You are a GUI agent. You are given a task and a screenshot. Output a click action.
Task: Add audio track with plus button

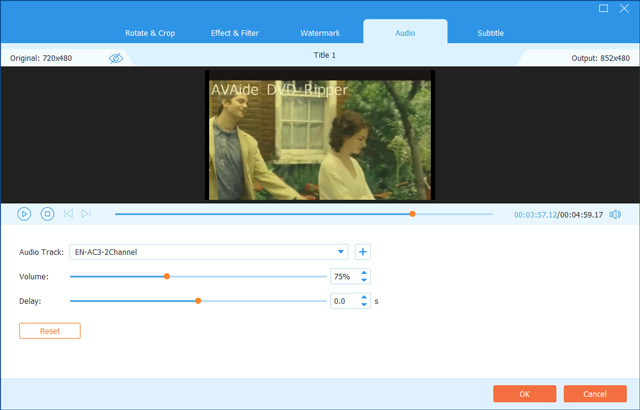point(362,252)
